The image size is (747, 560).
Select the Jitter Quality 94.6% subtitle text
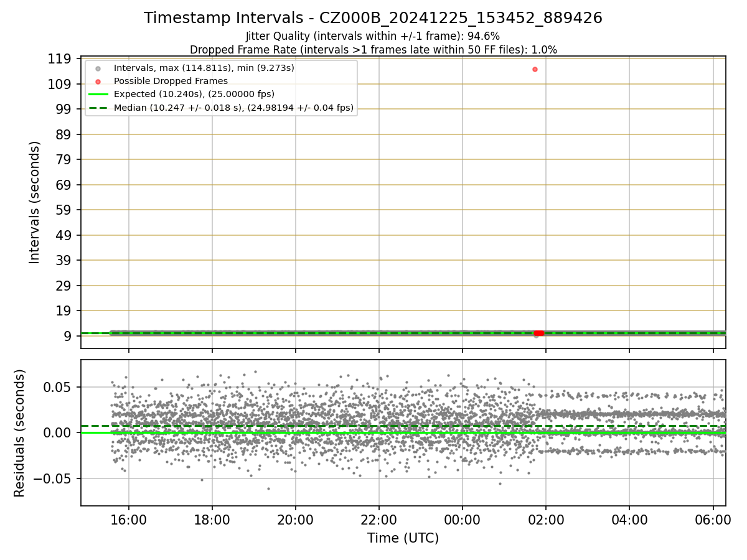tap(373, 36)
